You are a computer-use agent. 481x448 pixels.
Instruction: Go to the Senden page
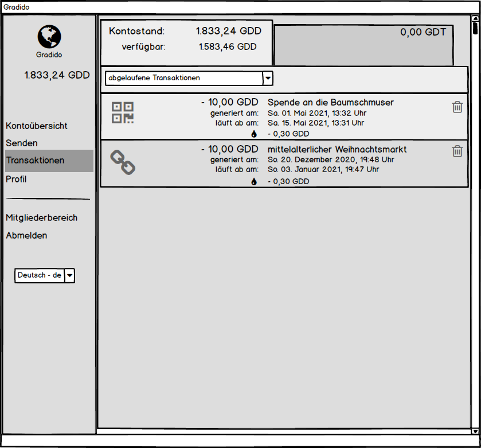22,143
